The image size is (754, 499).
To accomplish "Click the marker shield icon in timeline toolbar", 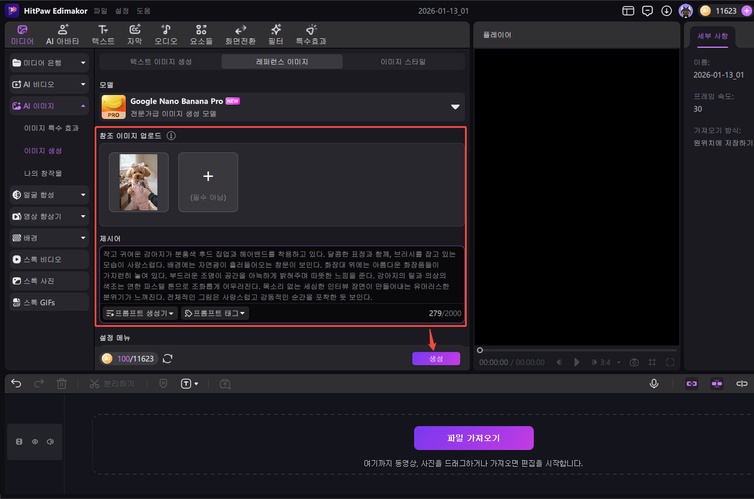I will point(163,384).
